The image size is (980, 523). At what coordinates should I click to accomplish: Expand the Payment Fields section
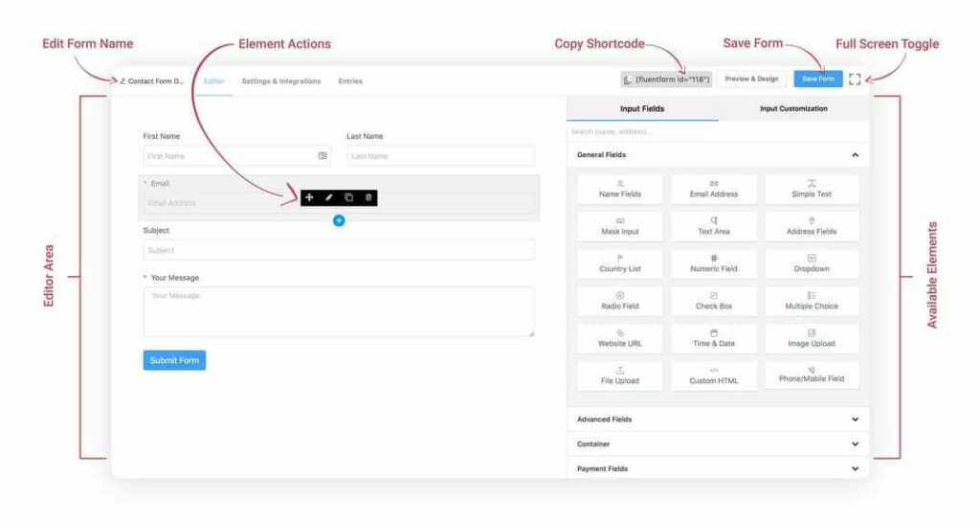pos(855,469)
